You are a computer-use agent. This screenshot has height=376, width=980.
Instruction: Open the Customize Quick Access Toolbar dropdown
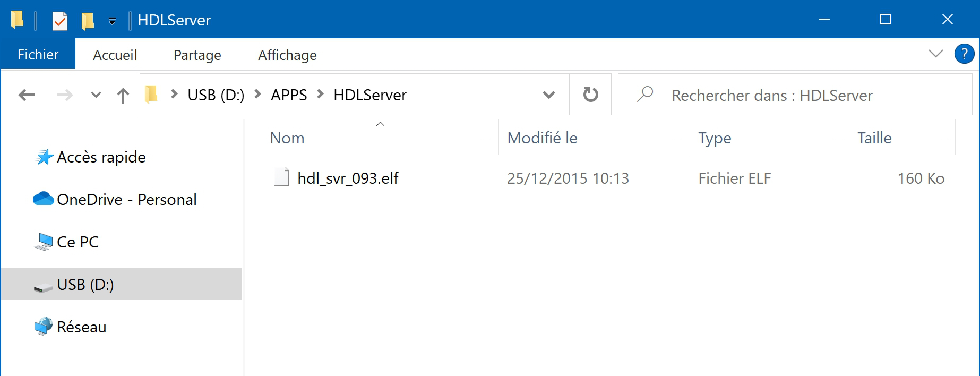coord(112,21)
